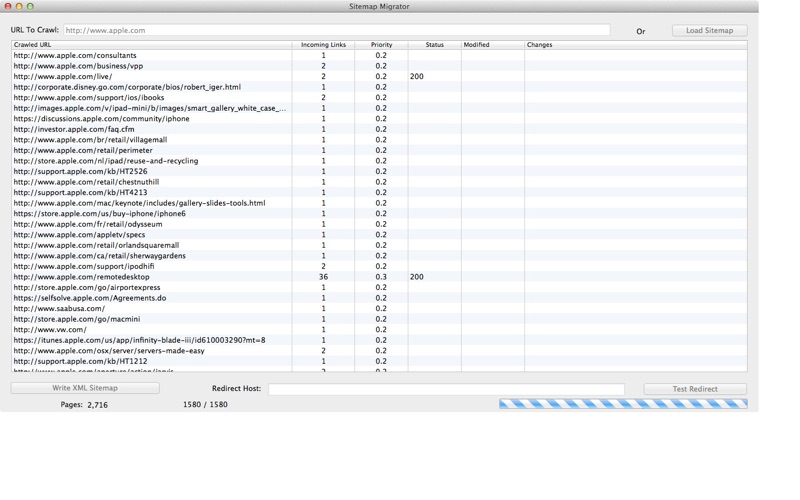Select row http://www.apple.com/br/retail/villagemall
800x500 pixels.
(379, 140)
